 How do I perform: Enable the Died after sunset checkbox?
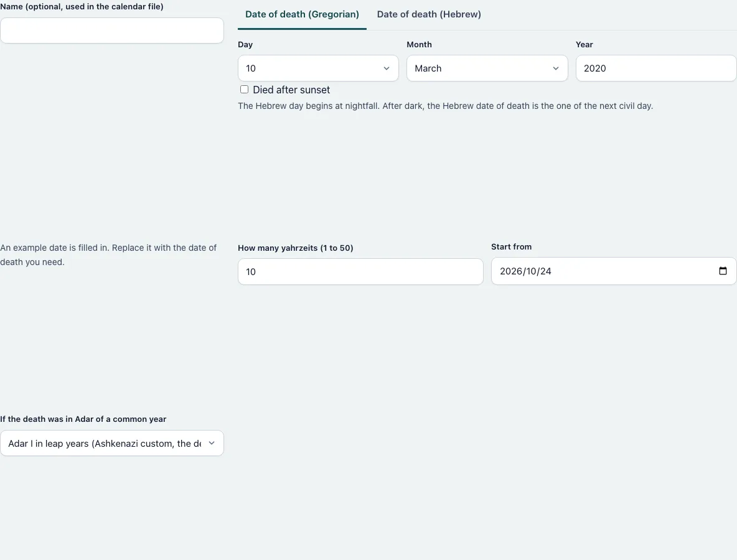coord(245,89)
